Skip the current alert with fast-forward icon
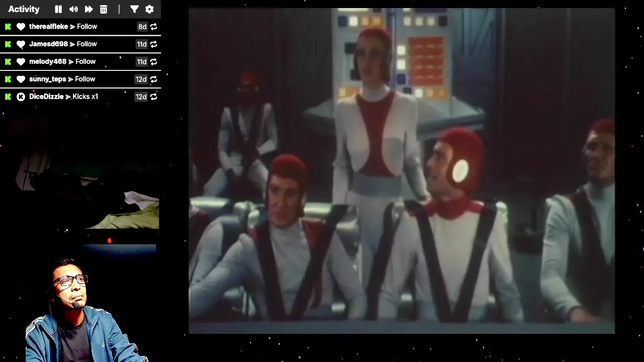Image resolution: width=644 pixels, height=362 pixels. [x=89, y=9]
